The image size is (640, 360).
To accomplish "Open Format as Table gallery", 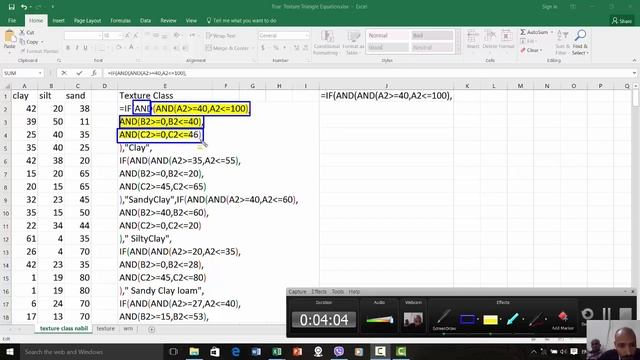I will point(353,42).
